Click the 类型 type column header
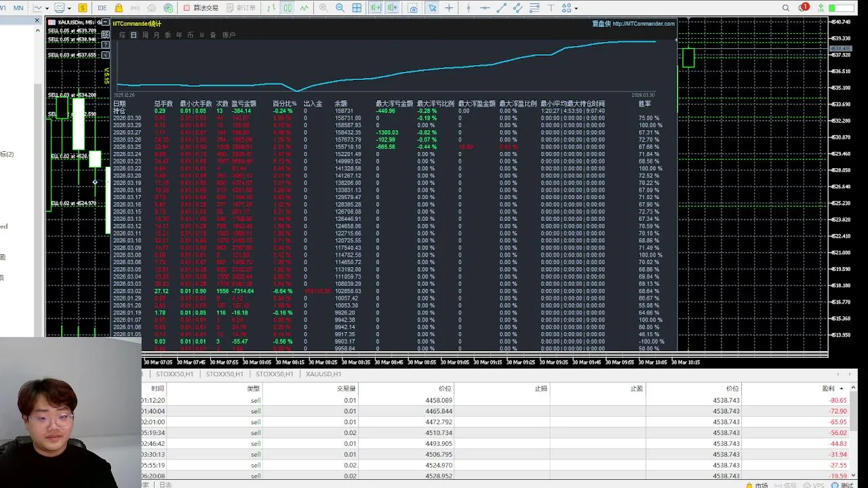The image size is (868, 488). (x=254, y=389)
